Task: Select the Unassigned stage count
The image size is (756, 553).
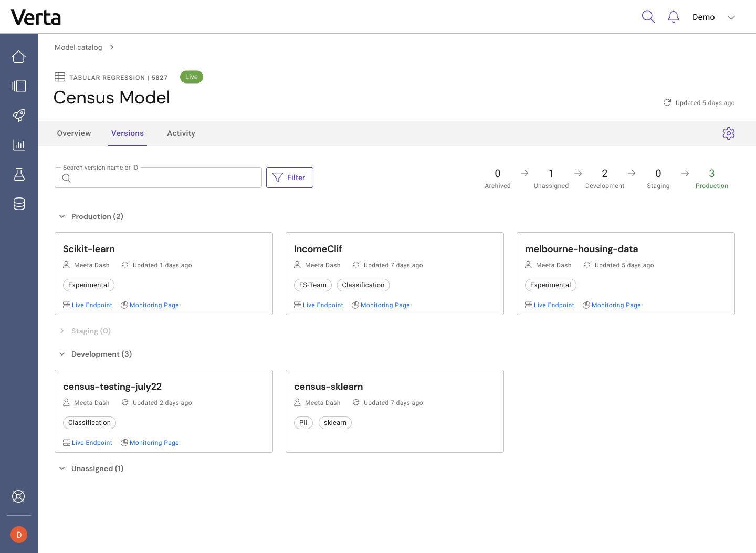Action: 551,178
